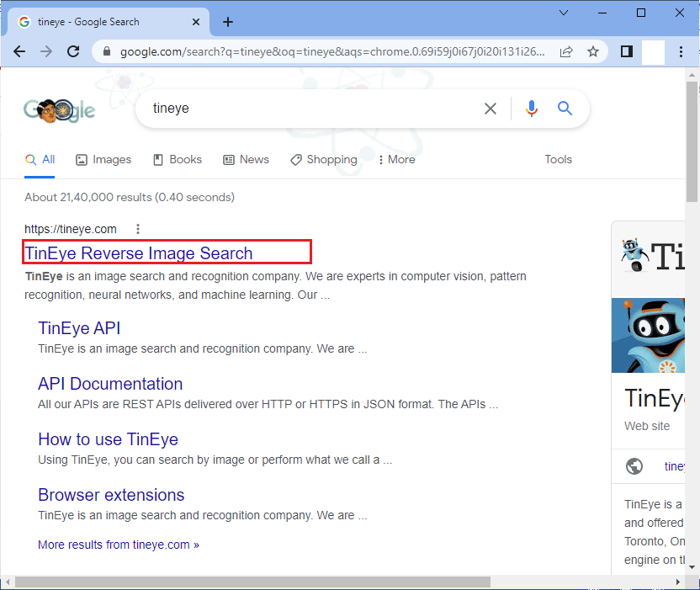Click inside the tineye search input field
The height and width of the screenshot is (590, 700).
[x=311, y=109]
